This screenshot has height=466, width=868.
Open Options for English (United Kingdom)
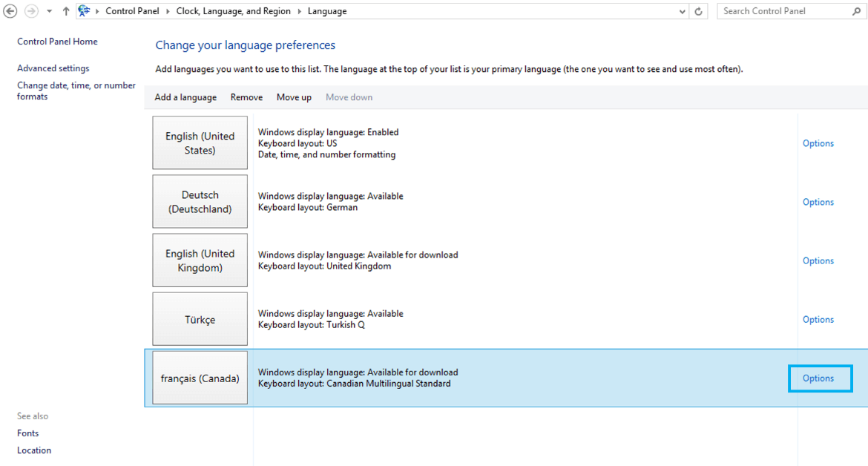(818, 260)
